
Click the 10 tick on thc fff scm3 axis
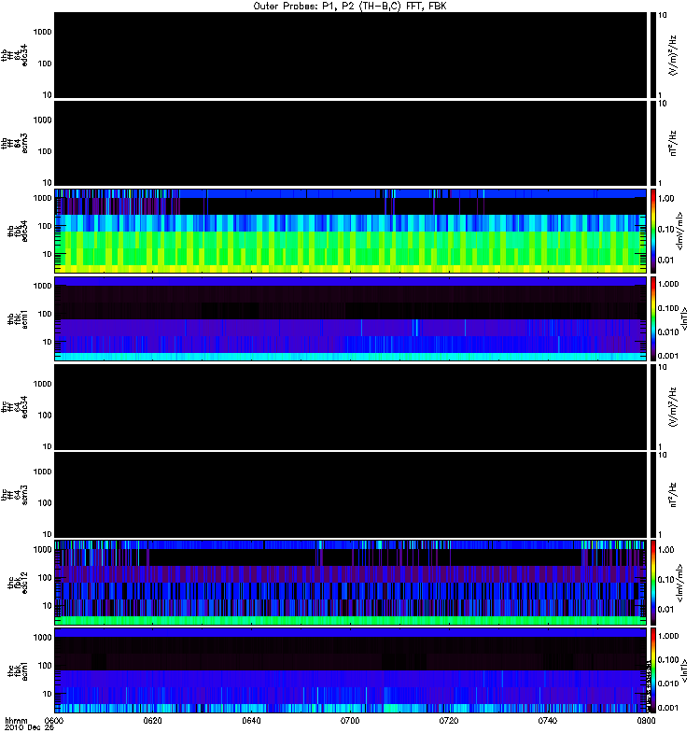[47, 534]
